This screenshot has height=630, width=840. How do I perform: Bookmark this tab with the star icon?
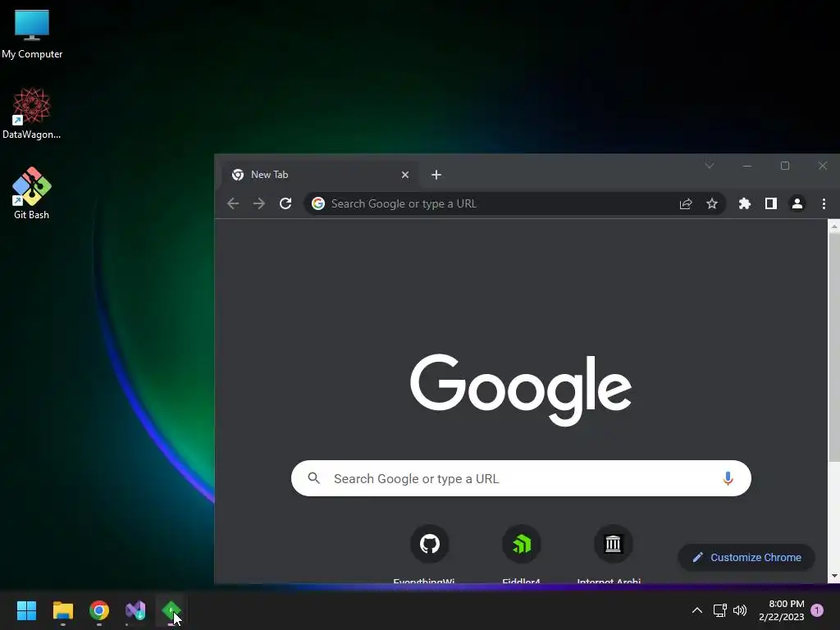coord(711,203)
